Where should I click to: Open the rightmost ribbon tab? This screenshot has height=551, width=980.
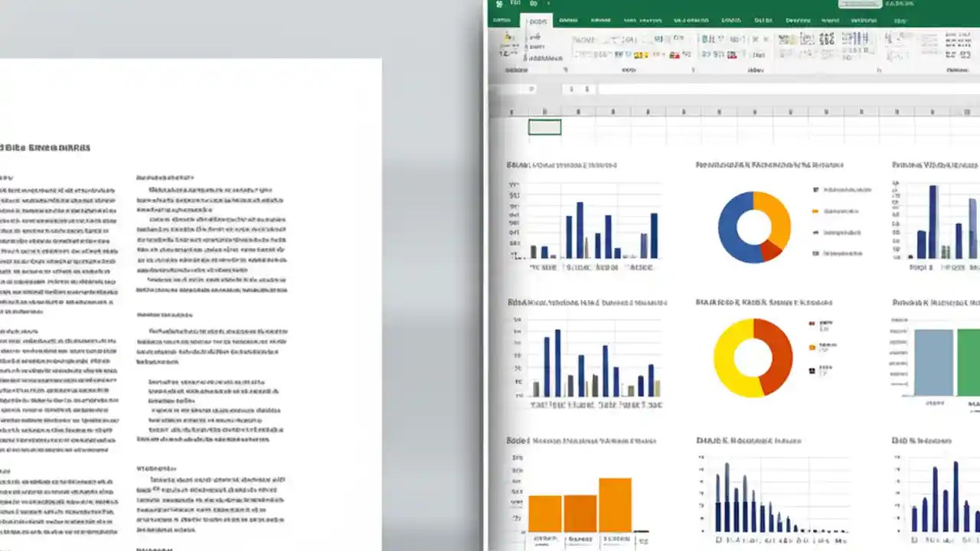[900, 21]
